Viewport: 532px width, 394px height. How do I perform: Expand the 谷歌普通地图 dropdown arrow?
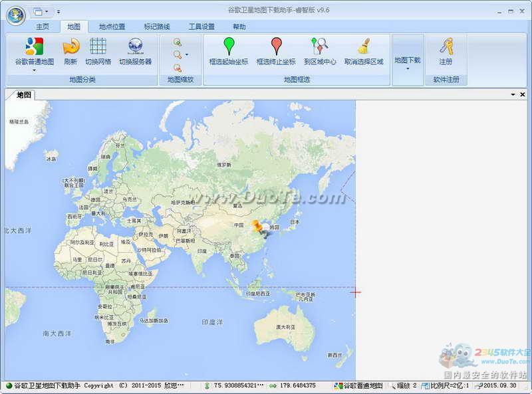pyautogui.click(x=35, y=70)
